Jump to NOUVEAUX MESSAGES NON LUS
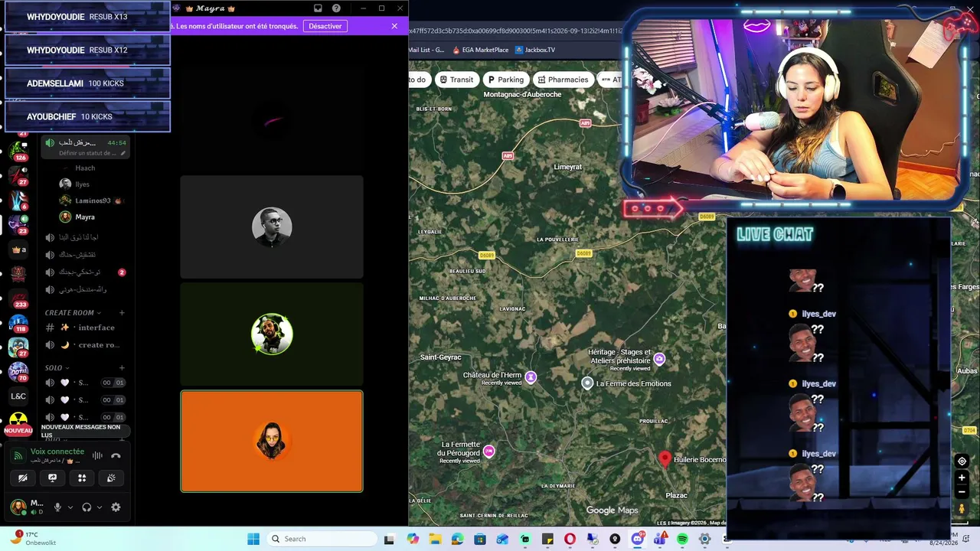The image size is (980, 551). (x=84, y=431)
